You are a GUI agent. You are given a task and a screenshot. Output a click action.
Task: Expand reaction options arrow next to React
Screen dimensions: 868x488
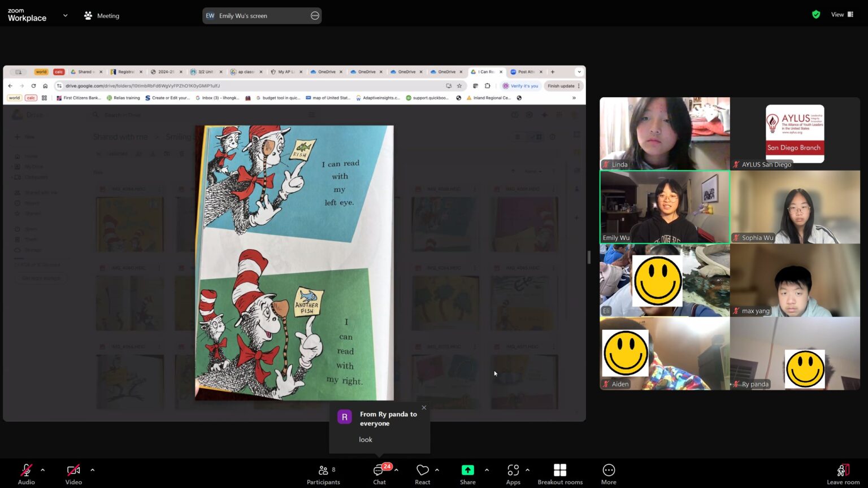coord(437,470)
